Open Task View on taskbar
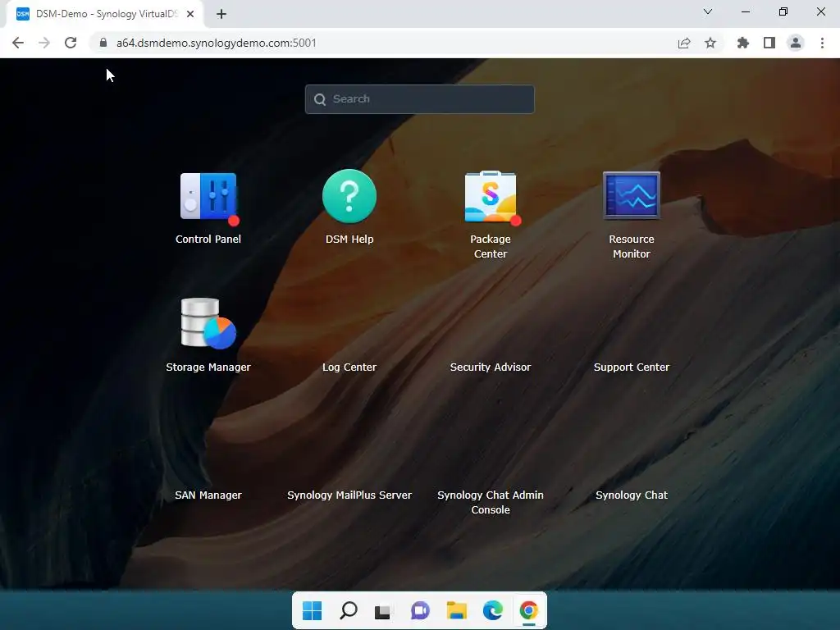Screen dimensions: 840x630 pyautogui.click(x=384, y=610)
